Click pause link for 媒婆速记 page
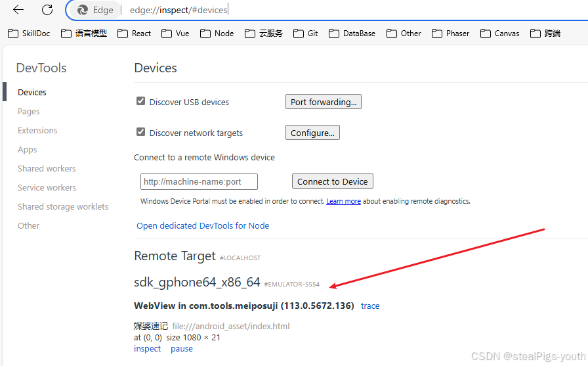 click(x=182, y=349)
